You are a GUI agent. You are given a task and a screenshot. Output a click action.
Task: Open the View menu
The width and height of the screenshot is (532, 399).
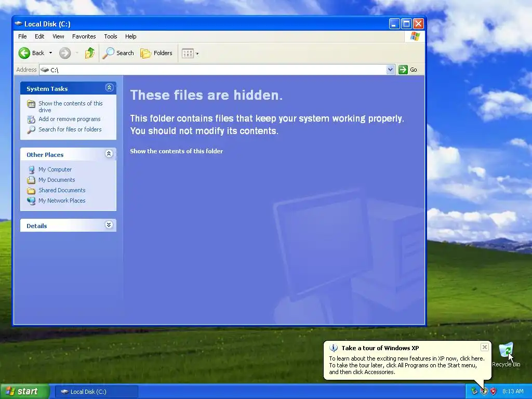(58, 36)
